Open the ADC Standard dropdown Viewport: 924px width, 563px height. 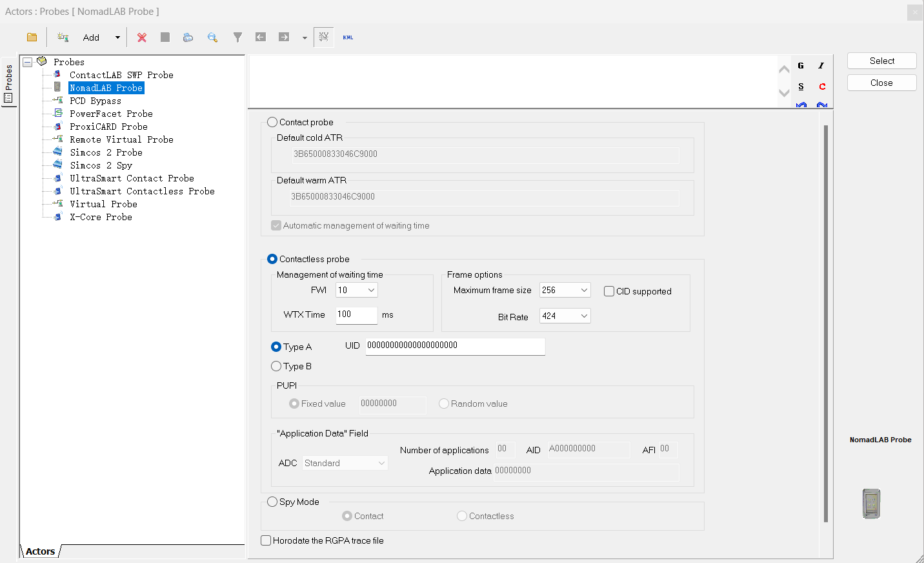tap(345, 463)
